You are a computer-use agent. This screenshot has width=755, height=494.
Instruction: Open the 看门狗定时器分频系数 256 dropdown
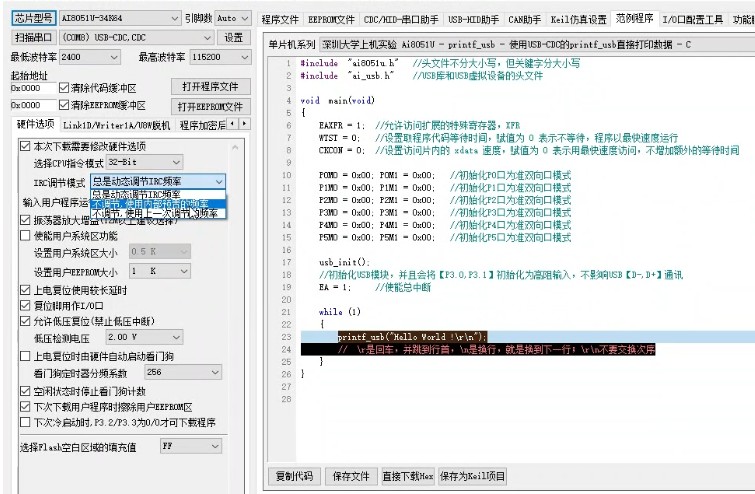(x=182, y=372)
